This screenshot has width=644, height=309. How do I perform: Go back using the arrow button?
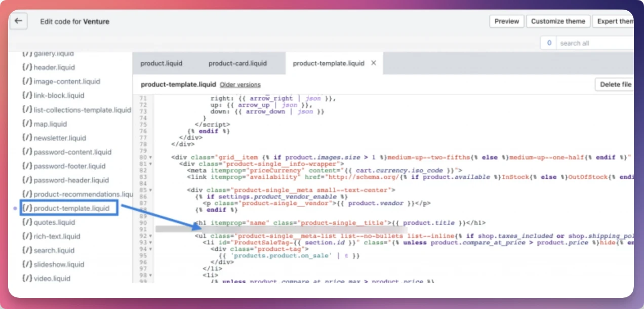pos(19,21)
